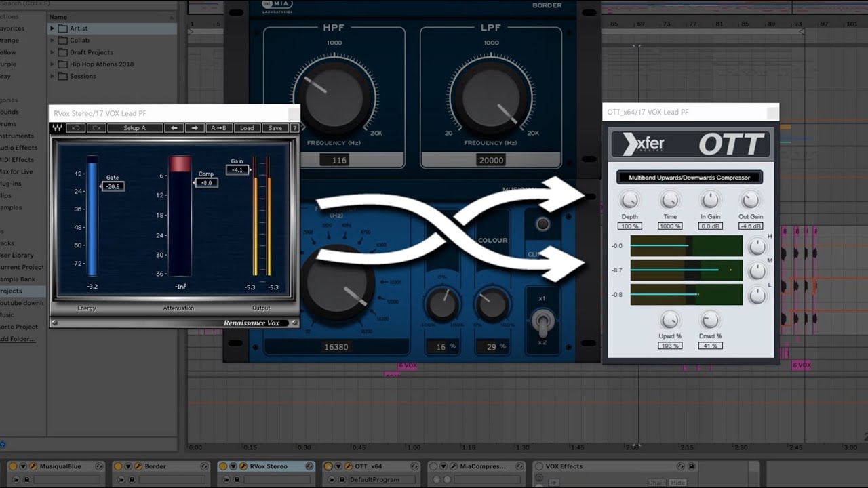This screenshot has height=488, width=868.
Task: Expand the Collab folder
Action: click(52, 41)
